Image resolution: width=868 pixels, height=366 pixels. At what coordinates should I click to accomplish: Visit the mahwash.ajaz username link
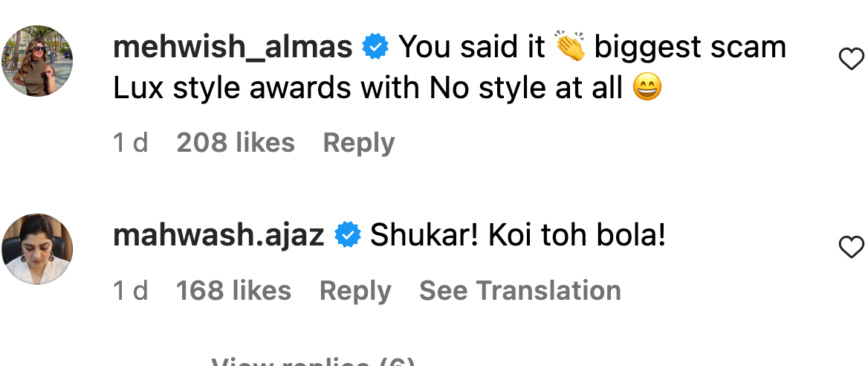tap(218, 235)
